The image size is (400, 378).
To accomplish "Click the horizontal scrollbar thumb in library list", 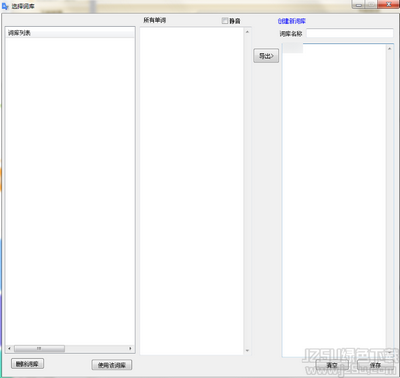I will coord(39,349).
